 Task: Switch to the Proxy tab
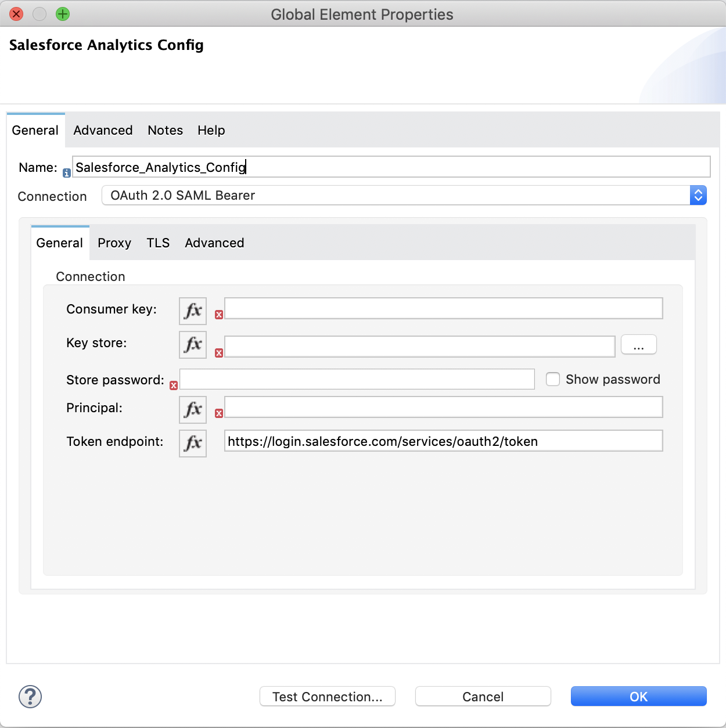click(x=114, y=243)
